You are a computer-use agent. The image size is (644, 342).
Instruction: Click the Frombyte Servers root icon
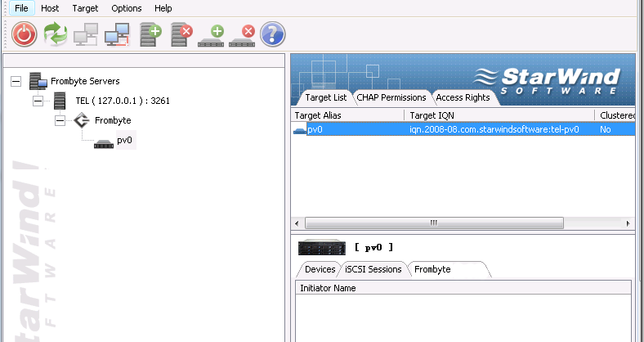(x=38, y=81)
